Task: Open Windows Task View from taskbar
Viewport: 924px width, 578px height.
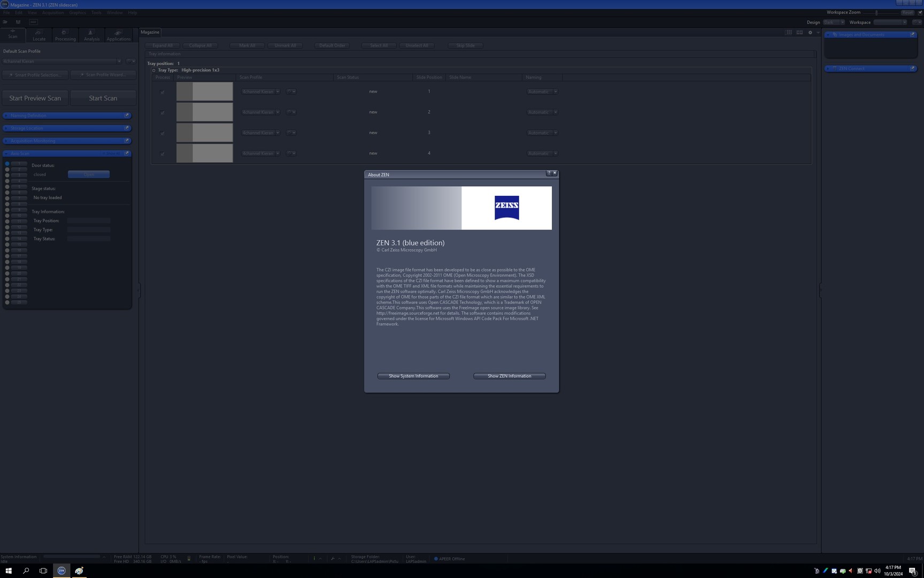Action: [43, 571]
